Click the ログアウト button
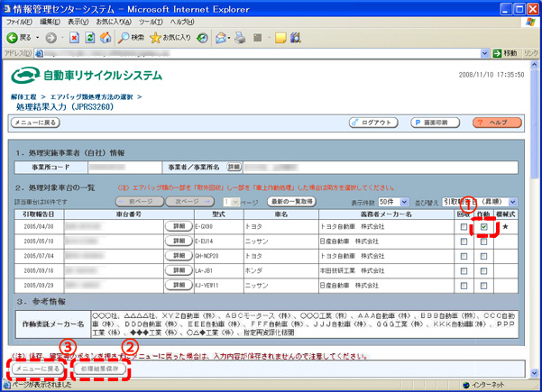Viewport: 542px width, 392px height. point(373,123)
